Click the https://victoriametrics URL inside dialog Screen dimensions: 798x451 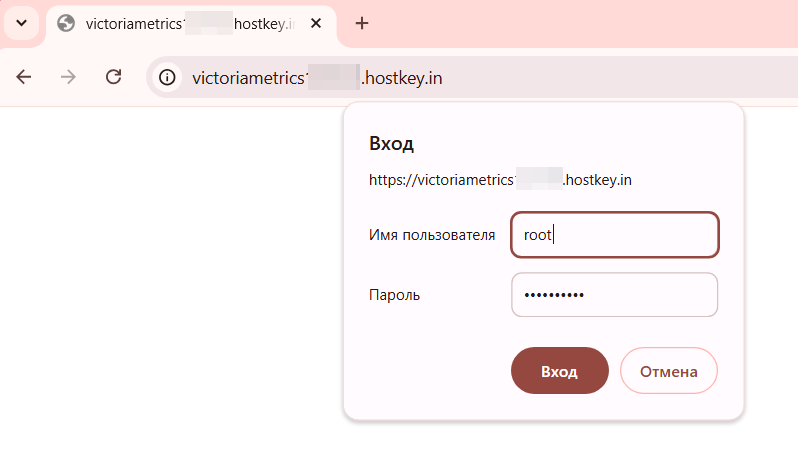500,180
